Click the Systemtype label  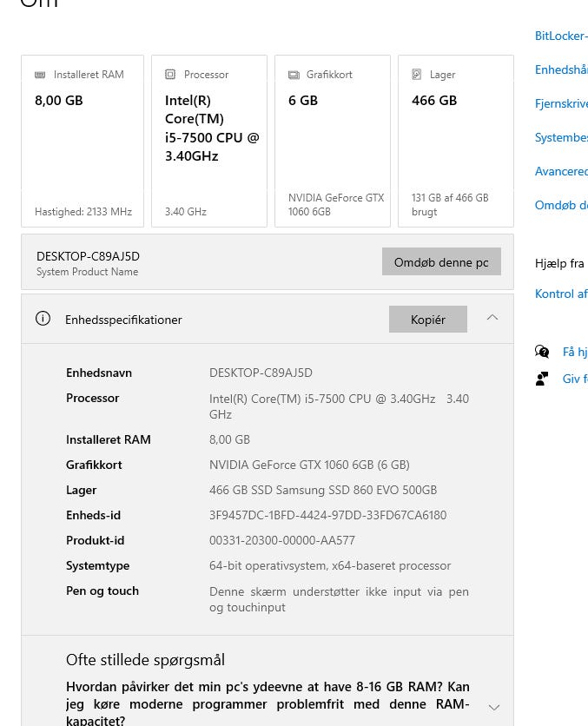97,566
